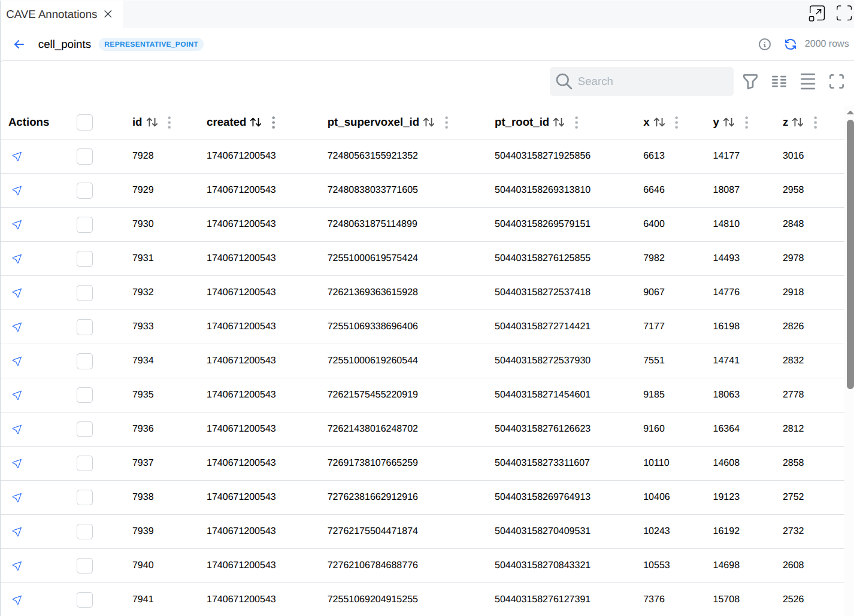Open x column options menu
This screenshot has height=616, width=854.
pyautogui.click(x=677, y=122)
